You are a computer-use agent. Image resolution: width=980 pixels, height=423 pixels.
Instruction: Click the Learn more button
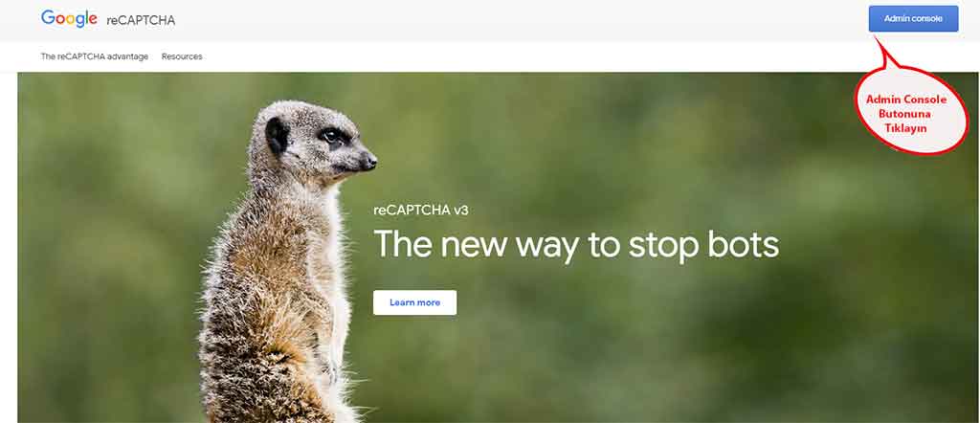(415, 302)
